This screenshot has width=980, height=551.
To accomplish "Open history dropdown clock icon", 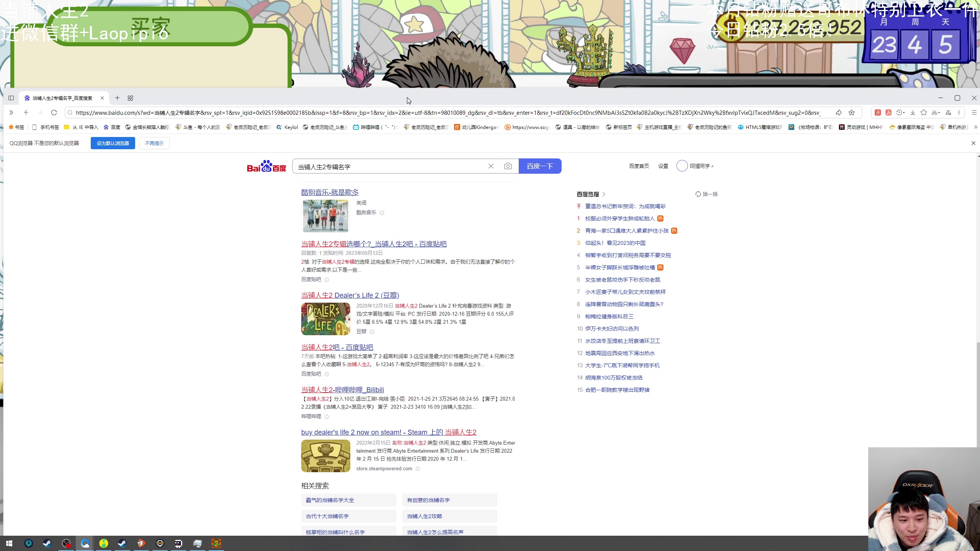I will [x=900, y=112].
